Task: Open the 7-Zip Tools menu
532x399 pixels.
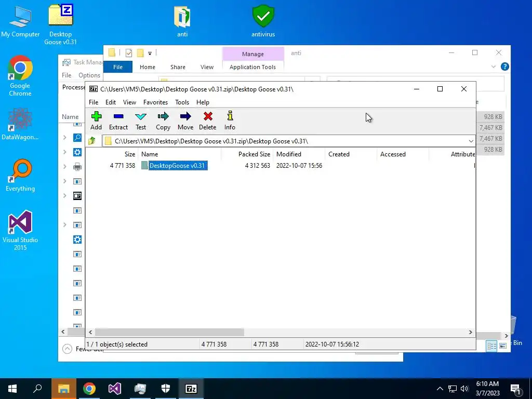Action: coord(182,102)
